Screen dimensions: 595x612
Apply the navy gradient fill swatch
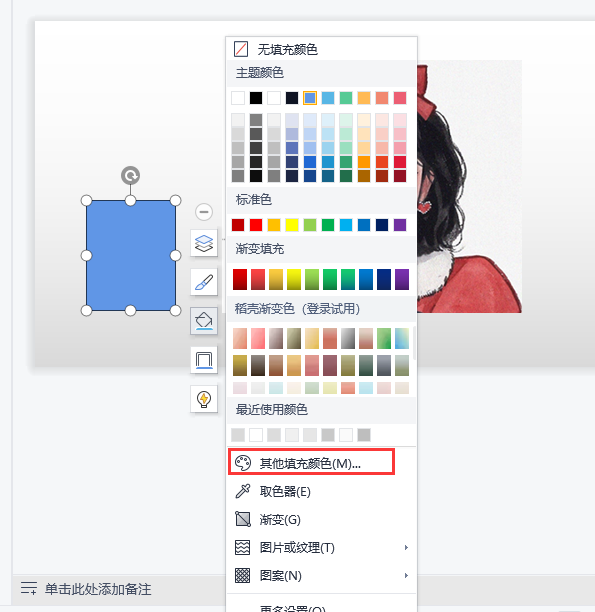[x=384, y=279]
